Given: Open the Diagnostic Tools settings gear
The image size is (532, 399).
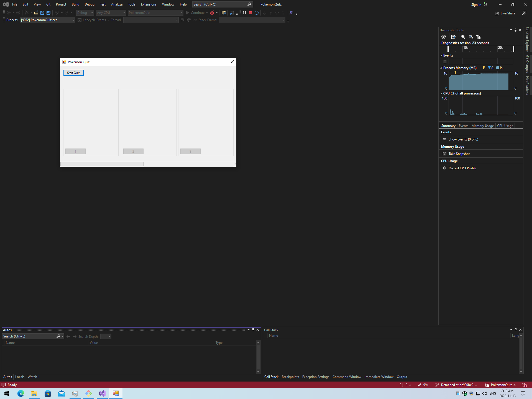Looking at the screenshot, I should pos(444,37).
